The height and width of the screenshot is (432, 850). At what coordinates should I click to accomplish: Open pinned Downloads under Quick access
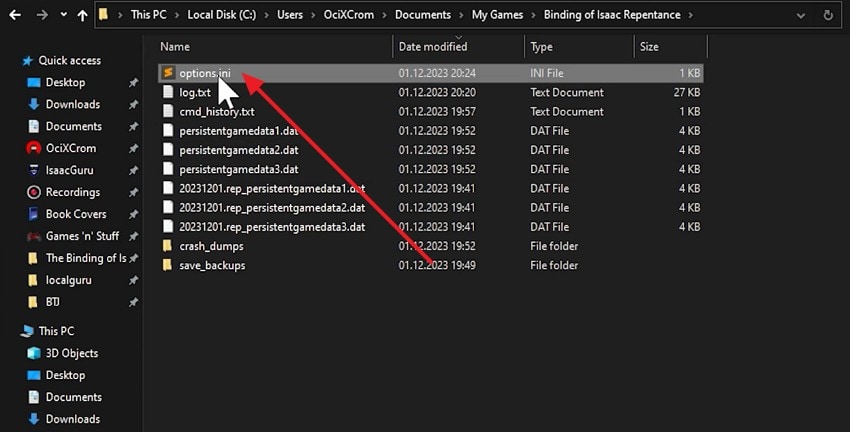click(73, 105)
